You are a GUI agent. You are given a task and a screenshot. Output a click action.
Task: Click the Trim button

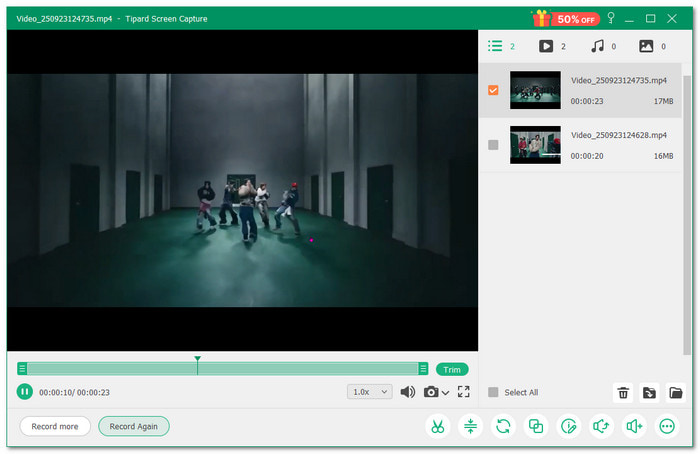pos(452,370)
